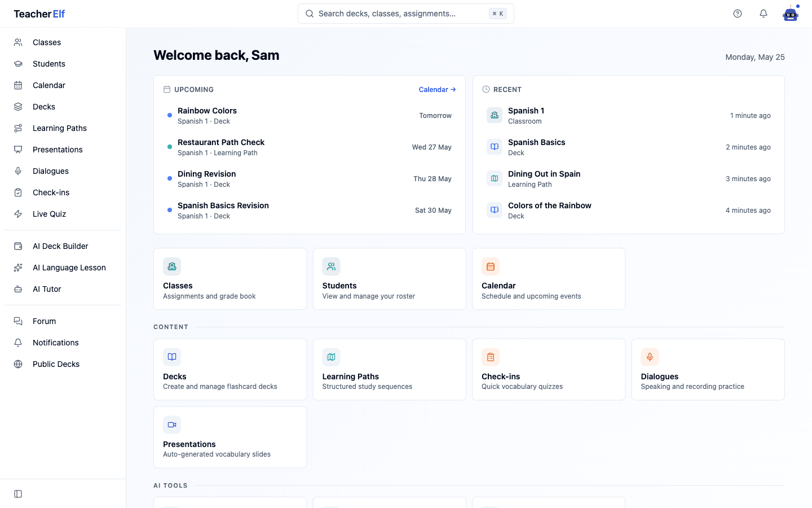
Task: Click the Colors of the Rainbow recent entry
Action: coord(629,210)
